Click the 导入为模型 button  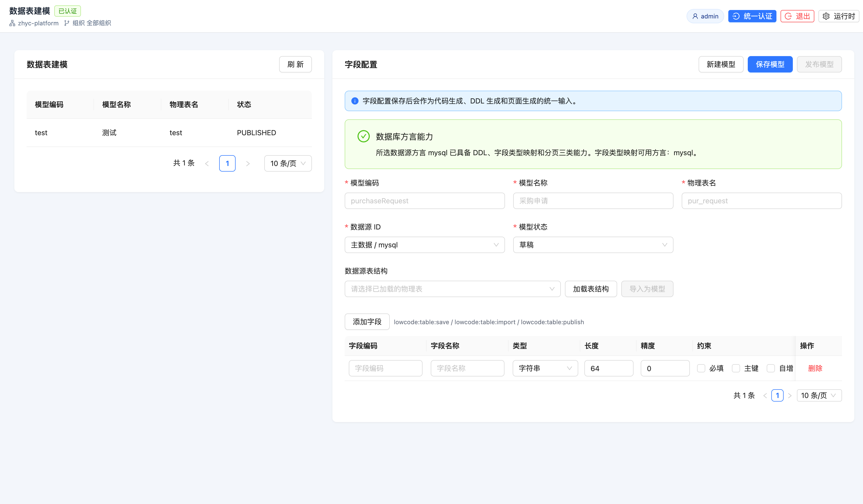(x=647, y=289)
